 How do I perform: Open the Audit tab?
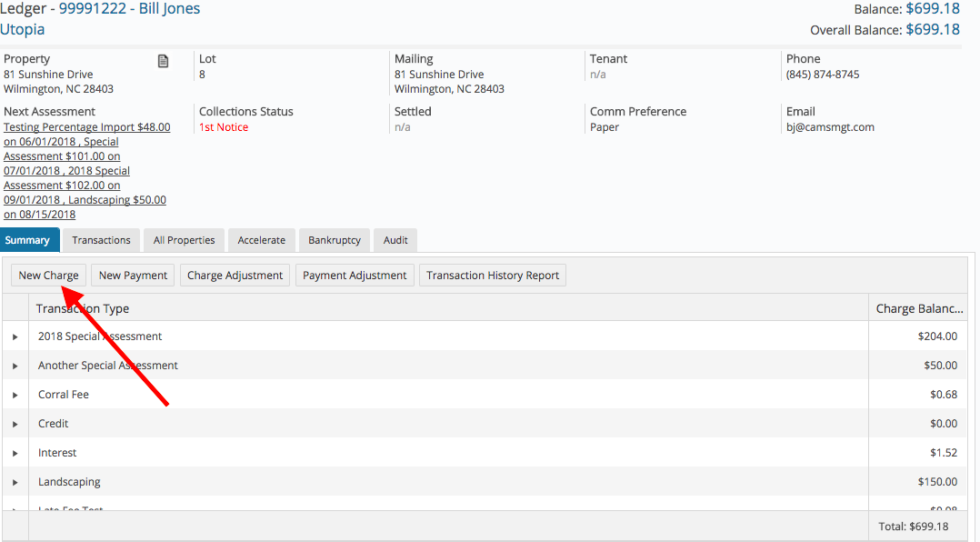coord(395,240)
